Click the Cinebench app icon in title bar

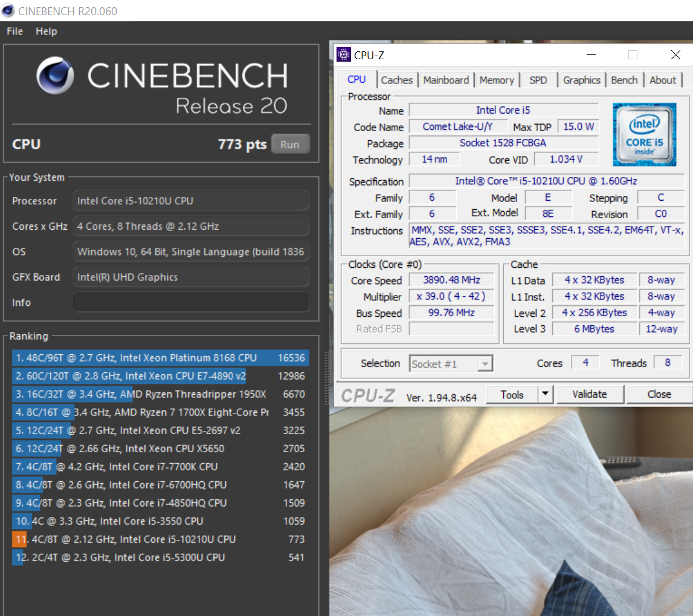(8, 11)
